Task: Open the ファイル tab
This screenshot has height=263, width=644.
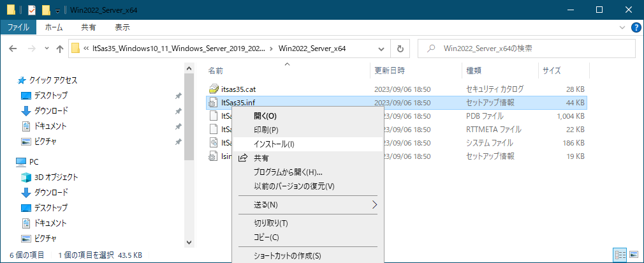Action: click(18, 27)
